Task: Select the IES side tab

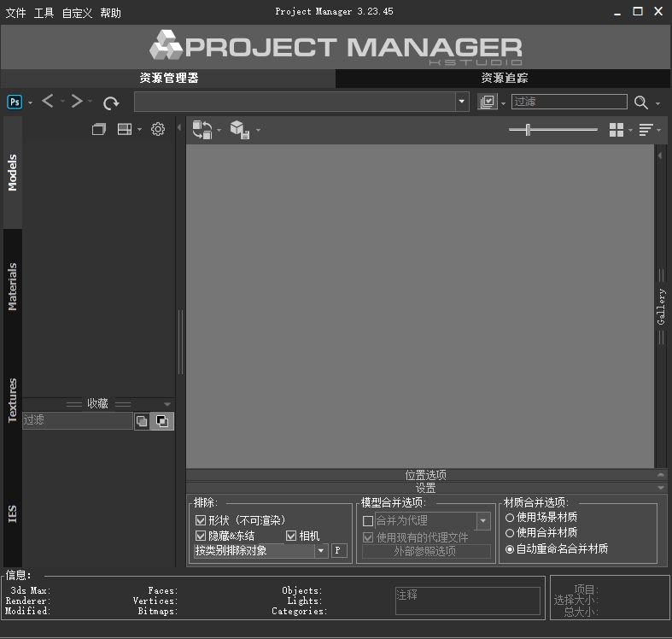Action: pos(13,513)
